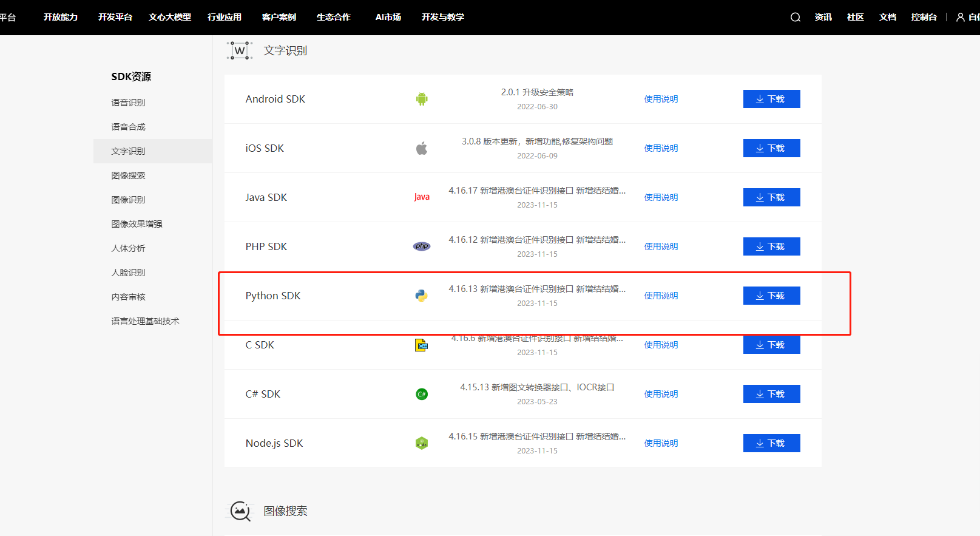Open 使用说明 for Node.js SDK
Image resolution: width=980 pixels, height=536 pixels.
point(661,443)
